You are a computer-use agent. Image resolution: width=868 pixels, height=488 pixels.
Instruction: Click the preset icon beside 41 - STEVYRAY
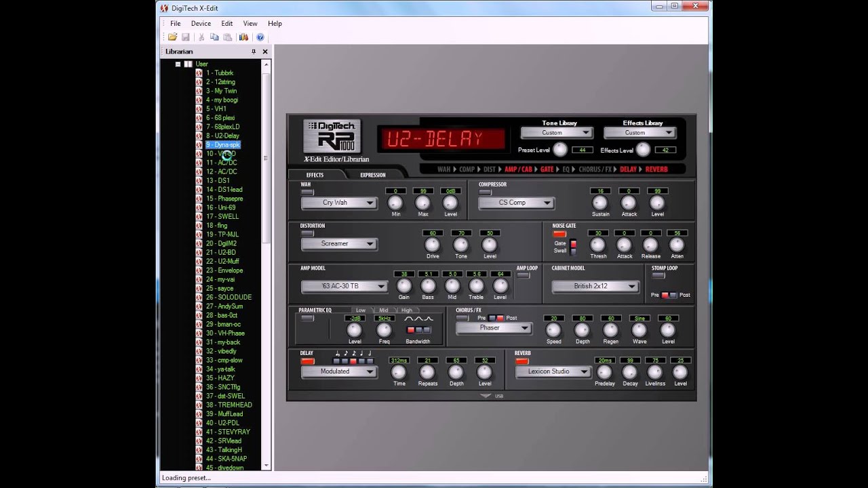coord(199,432)
